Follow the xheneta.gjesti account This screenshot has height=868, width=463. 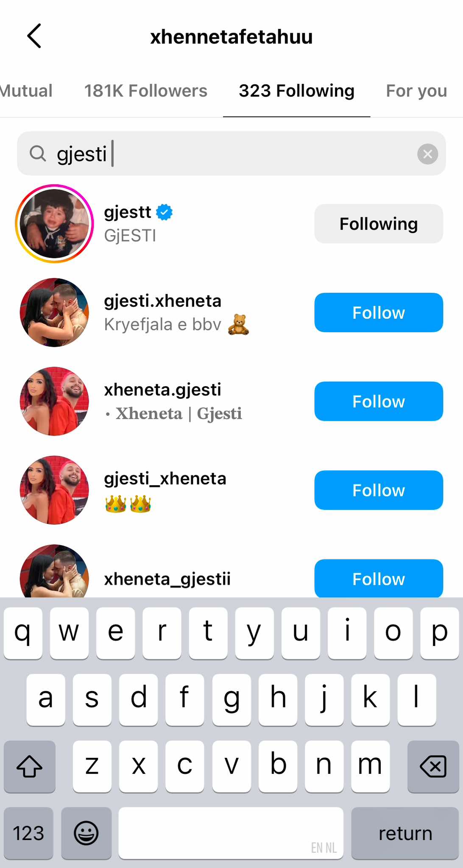pyautogui.click(x=378, y=401)
